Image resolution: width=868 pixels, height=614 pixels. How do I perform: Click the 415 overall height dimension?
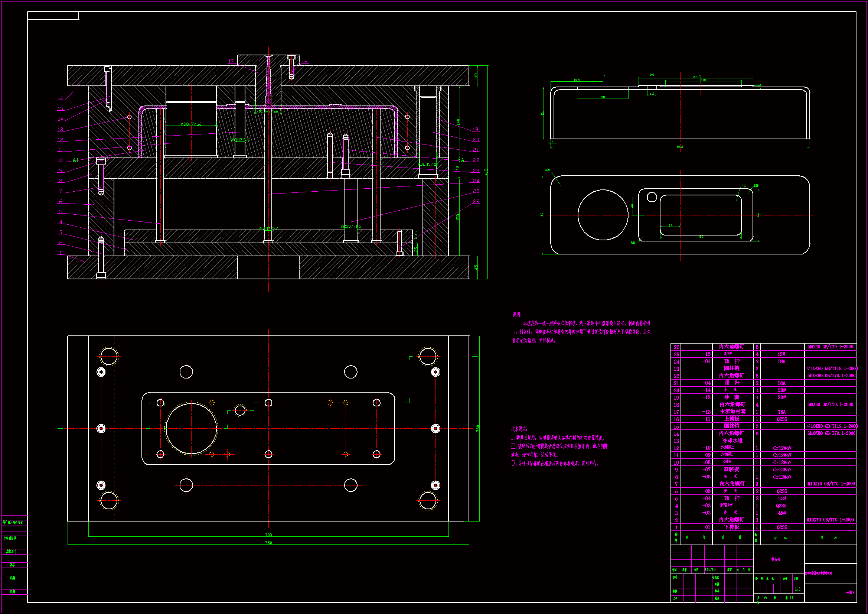coord(486,172)
